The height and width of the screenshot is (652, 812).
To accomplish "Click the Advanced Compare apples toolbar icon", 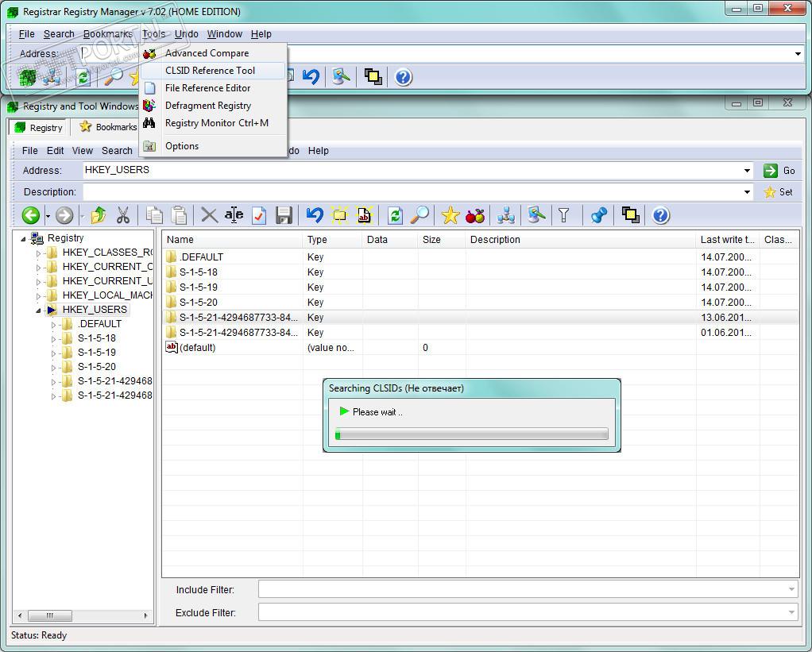I will 475,215.
